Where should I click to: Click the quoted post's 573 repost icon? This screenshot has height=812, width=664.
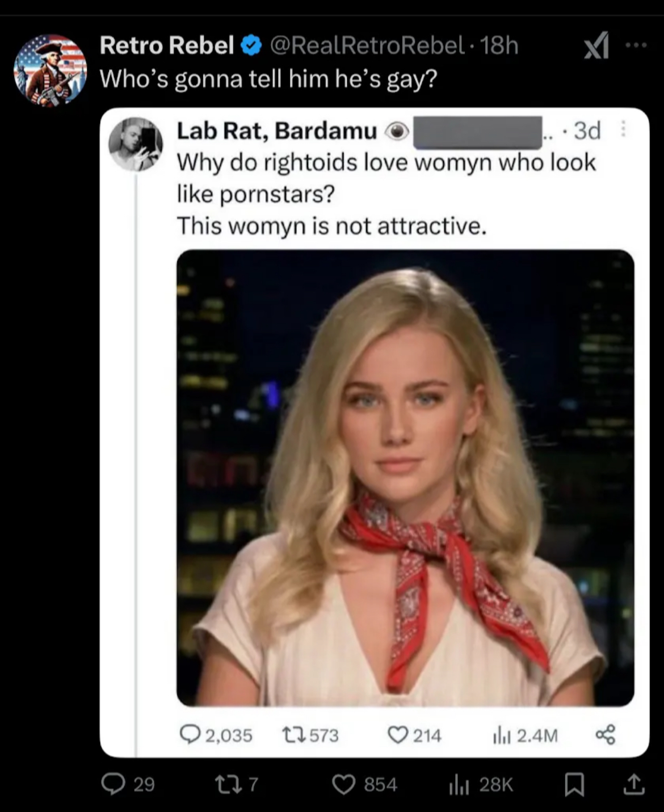(x=295, y=735)
